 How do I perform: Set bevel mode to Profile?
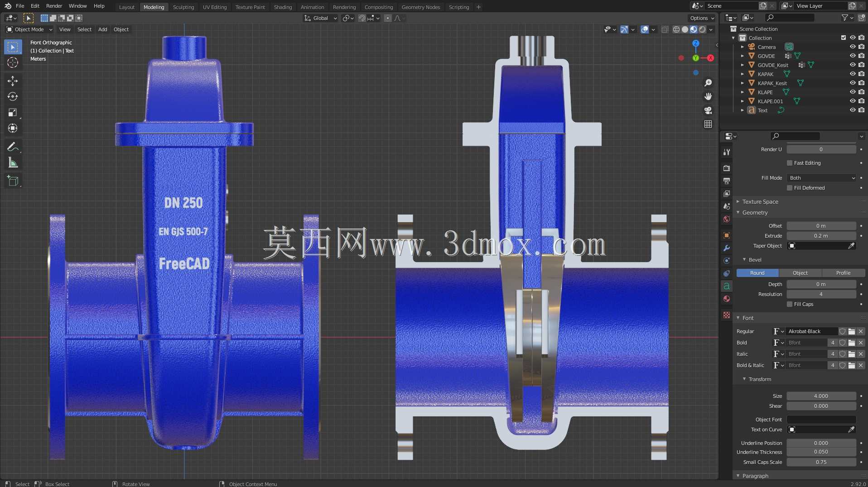click(x=843, y=273)
